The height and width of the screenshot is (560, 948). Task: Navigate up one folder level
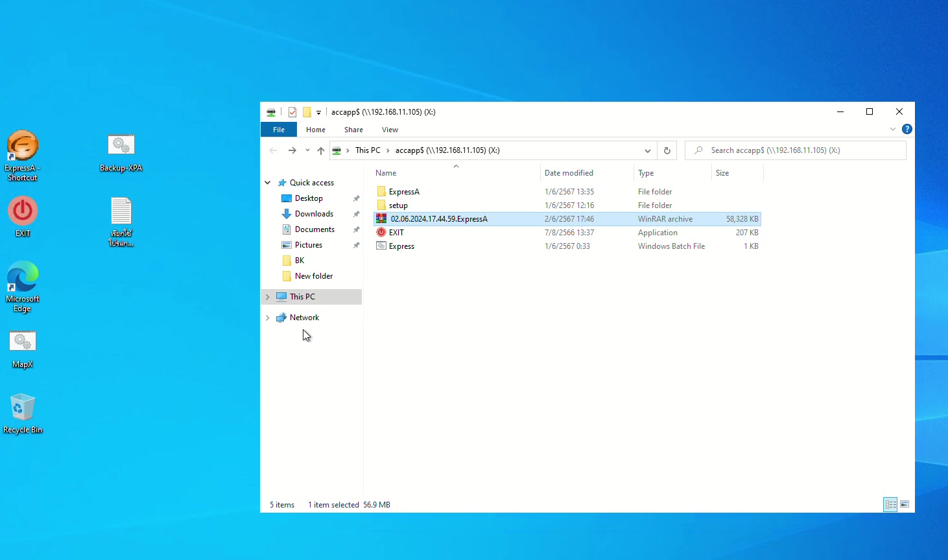(x=321, y=150)
